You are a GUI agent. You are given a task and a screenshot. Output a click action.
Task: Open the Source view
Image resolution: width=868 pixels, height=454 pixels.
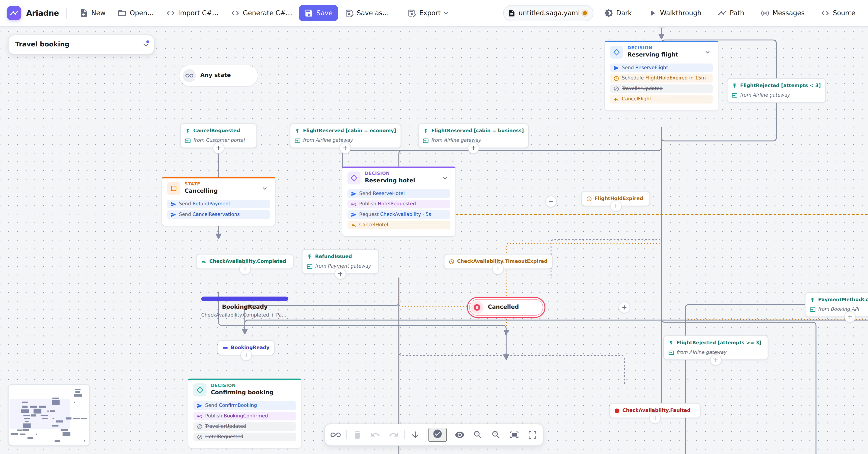[x=838, y=13]
